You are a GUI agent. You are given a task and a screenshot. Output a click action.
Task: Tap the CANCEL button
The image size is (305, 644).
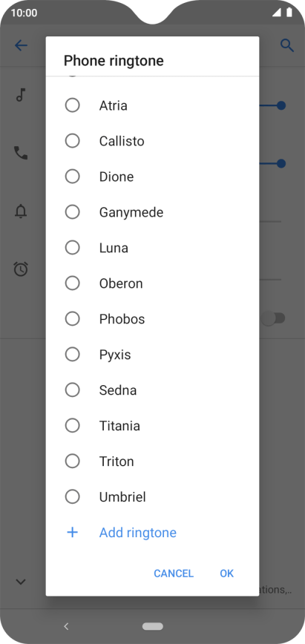point(174,574)
